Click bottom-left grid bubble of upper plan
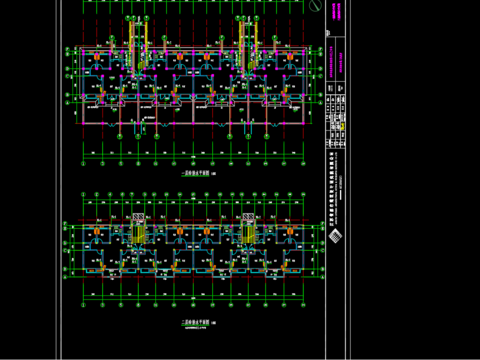This screenshot has width=480, height=360. point(83,163)
